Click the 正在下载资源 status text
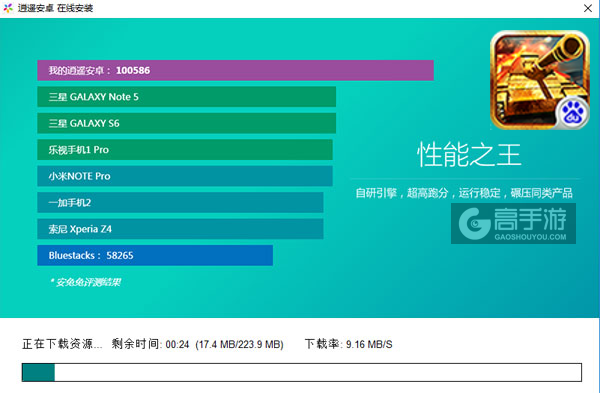This screenshot has height=393, width=600. click(x=62, y=344)
